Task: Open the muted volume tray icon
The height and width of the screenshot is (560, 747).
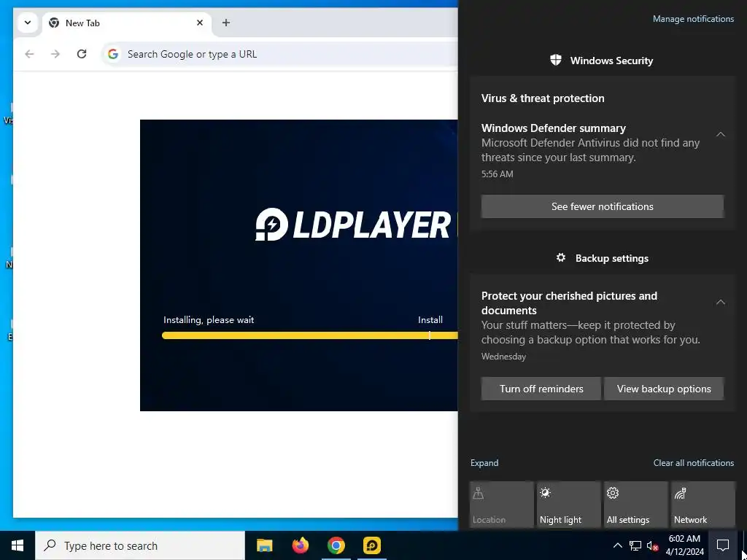Action: click(652, 545)
